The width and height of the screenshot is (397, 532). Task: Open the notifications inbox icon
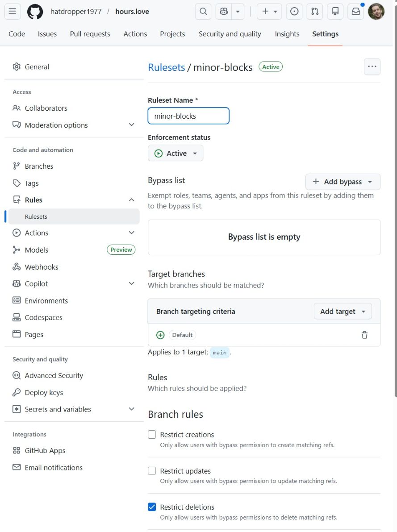[x=356, y=12]
